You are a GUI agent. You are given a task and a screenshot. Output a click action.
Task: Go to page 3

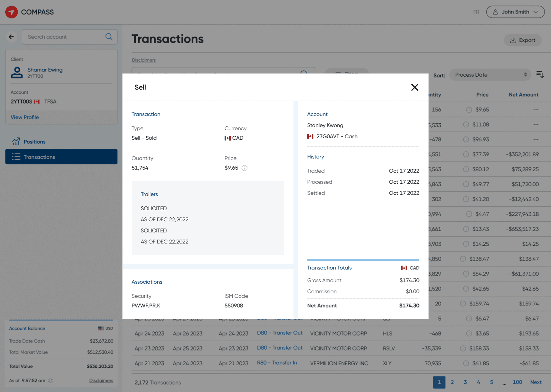(465, 382)
